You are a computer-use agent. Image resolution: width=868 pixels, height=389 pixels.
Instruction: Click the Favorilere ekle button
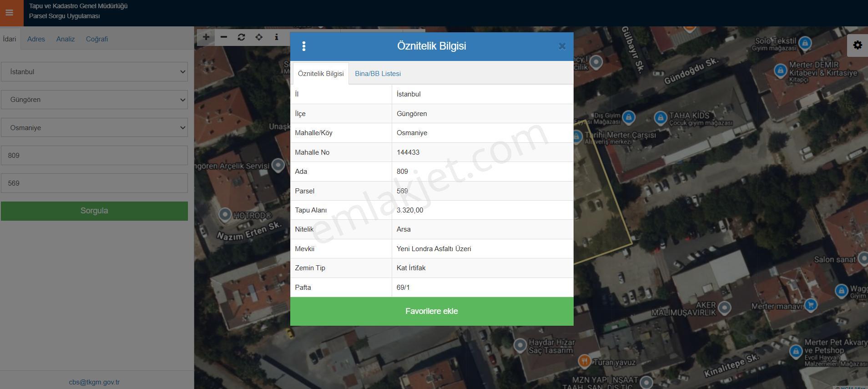(432, 311)
